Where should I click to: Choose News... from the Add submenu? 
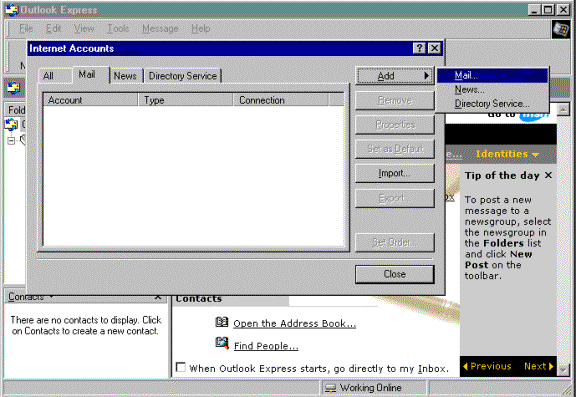click(x=492, y=90)
